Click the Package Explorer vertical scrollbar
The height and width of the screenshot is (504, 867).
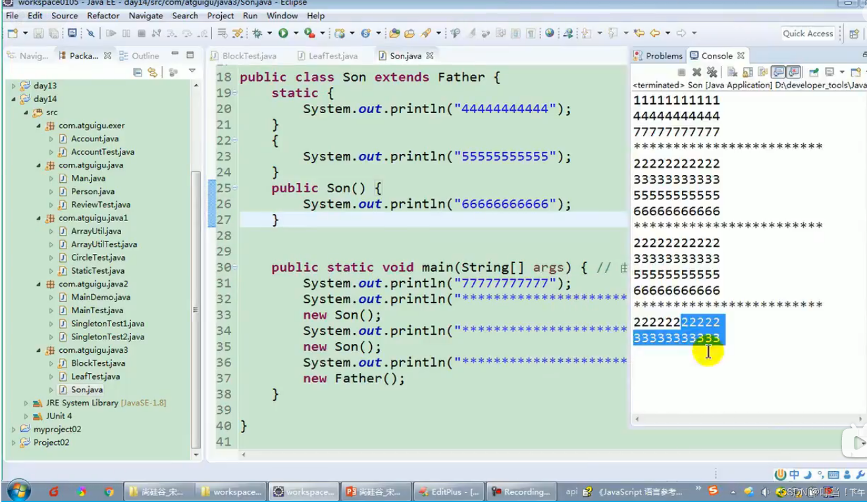click(196, 309)
